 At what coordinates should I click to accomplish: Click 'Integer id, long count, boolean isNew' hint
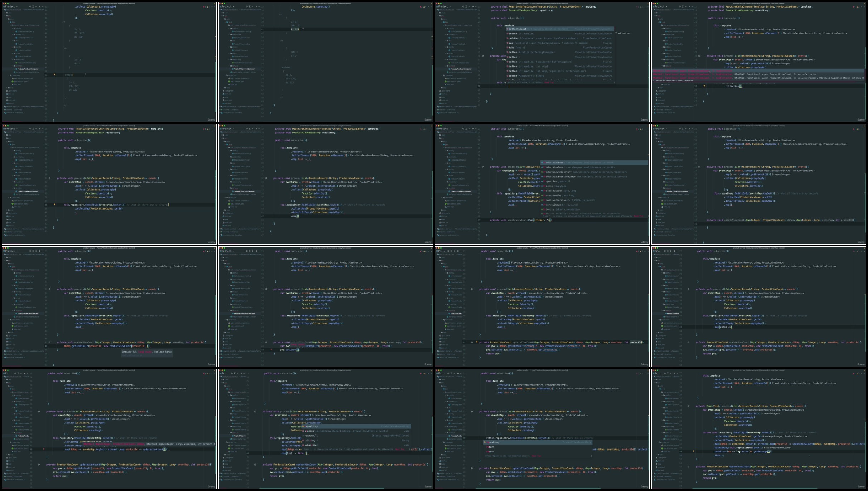point(147,352)
